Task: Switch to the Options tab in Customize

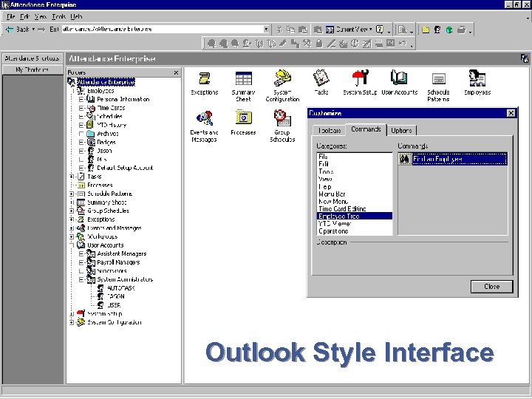Action: (x=401, y=131)
